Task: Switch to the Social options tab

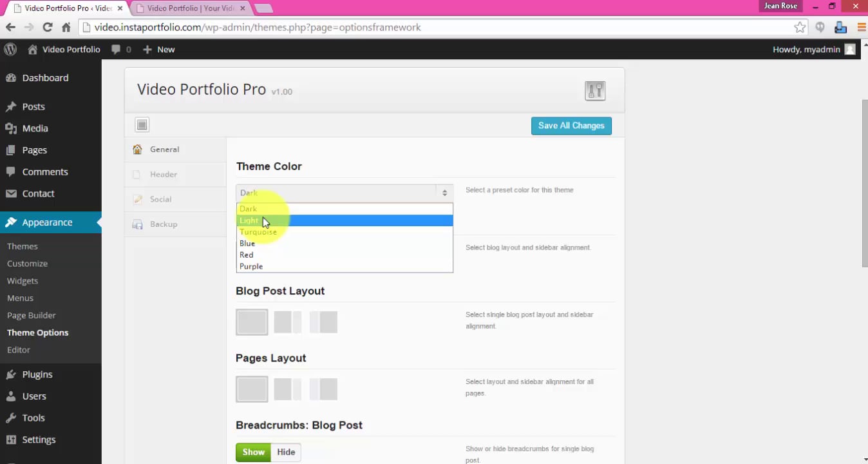Action: click(x=175, y=199)
